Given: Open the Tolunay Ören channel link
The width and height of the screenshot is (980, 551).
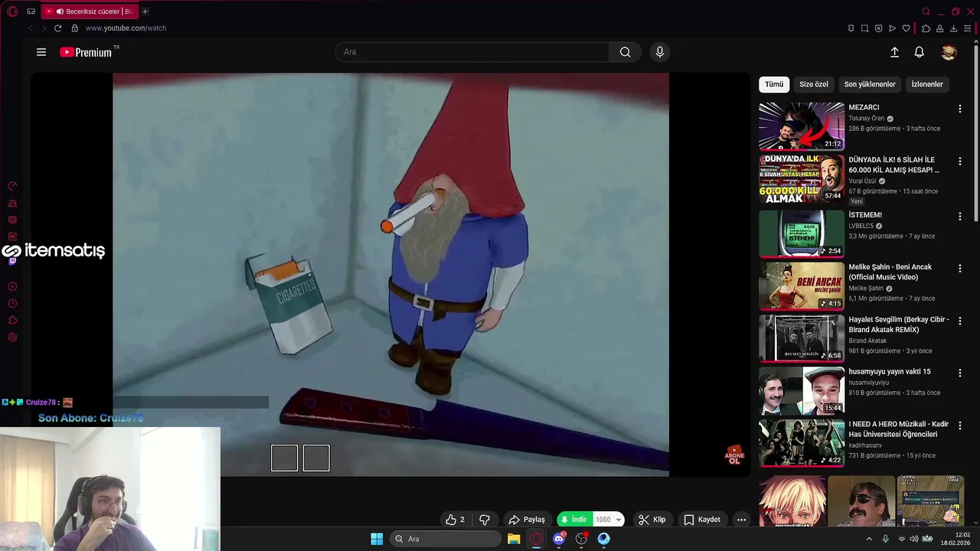Looking at the screenshot, I should tap(866, 119).
